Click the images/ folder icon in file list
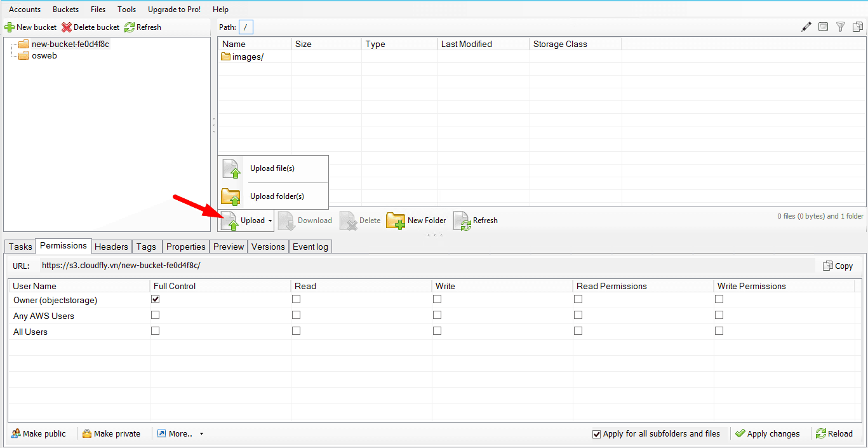 [x=226, y=57]
